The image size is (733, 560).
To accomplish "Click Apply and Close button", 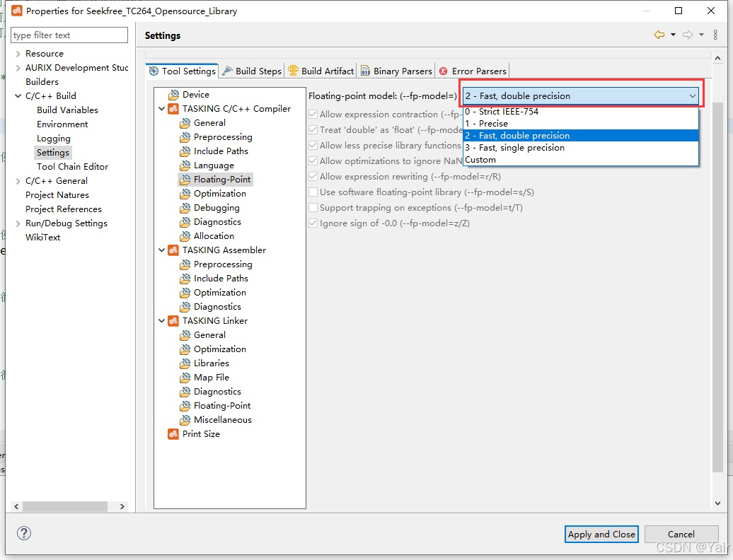I will 601,534.
